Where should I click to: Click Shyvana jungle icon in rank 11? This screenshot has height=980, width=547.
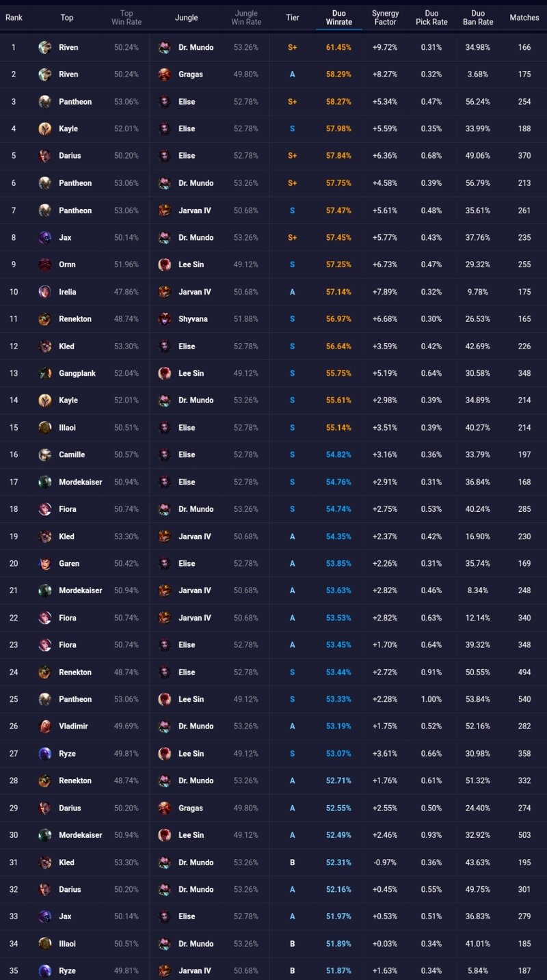pyautogui.click(x=164, y=319)
